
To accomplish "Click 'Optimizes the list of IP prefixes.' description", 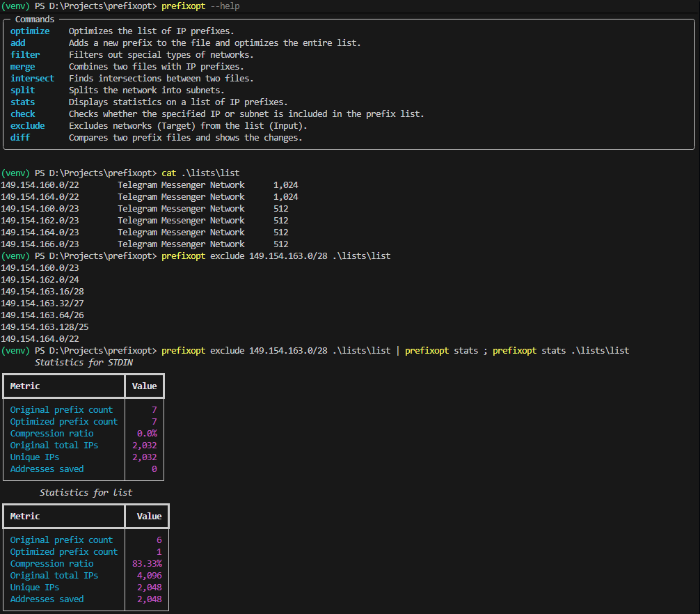I will [x=151, y=31].
